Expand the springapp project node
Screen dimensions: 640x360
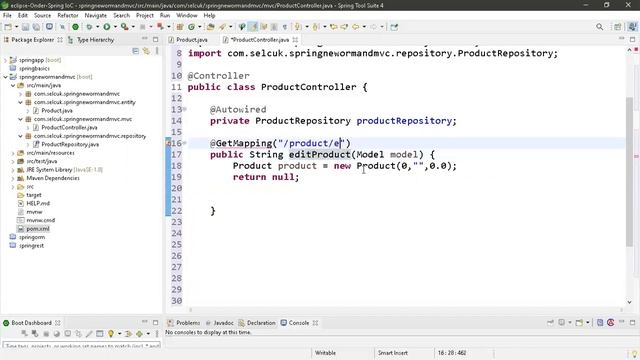5,60
